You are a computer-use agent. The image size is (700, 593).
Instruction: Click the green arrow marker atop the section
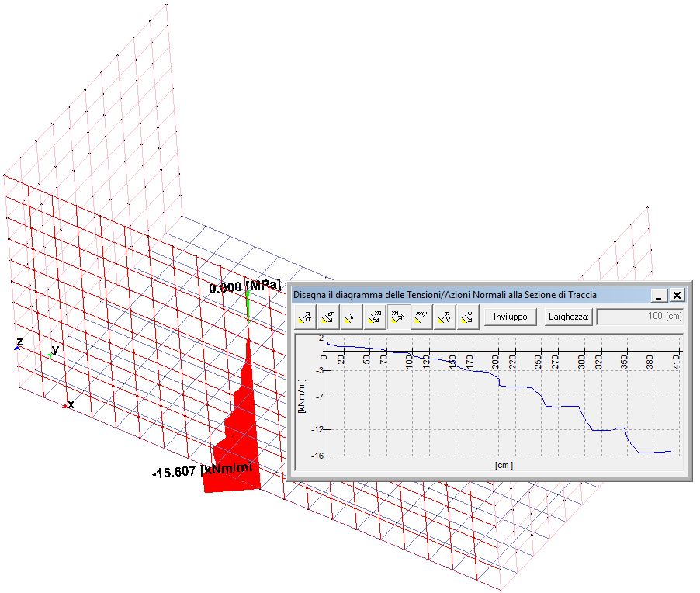248,305
